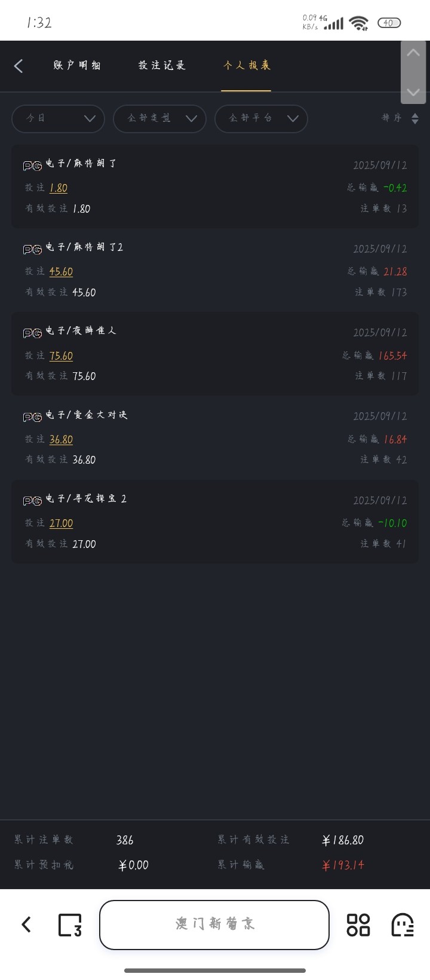Open the 1.80 bet amount link
Image resolution: width=430 pixels, height=980 pixels.
click(x=59, y=188)
